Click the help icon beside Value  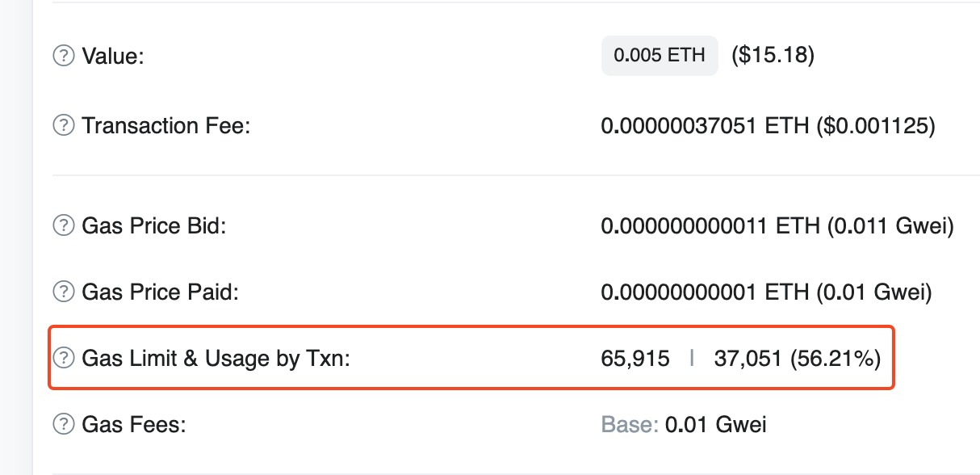[63, 56]
